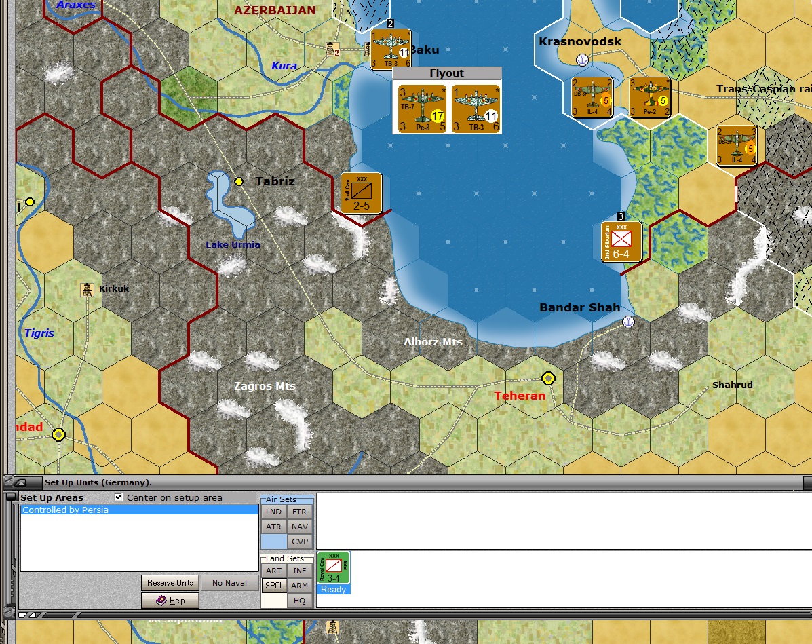Click the Tabriz city marker
This screenshot has height=644, width=812.
coord(239,181)
